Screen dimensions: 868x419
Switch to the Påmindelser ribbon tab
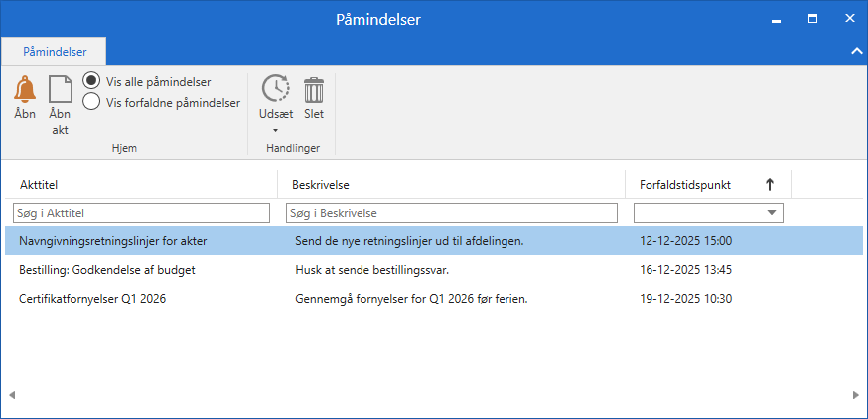tap(55, 52)
